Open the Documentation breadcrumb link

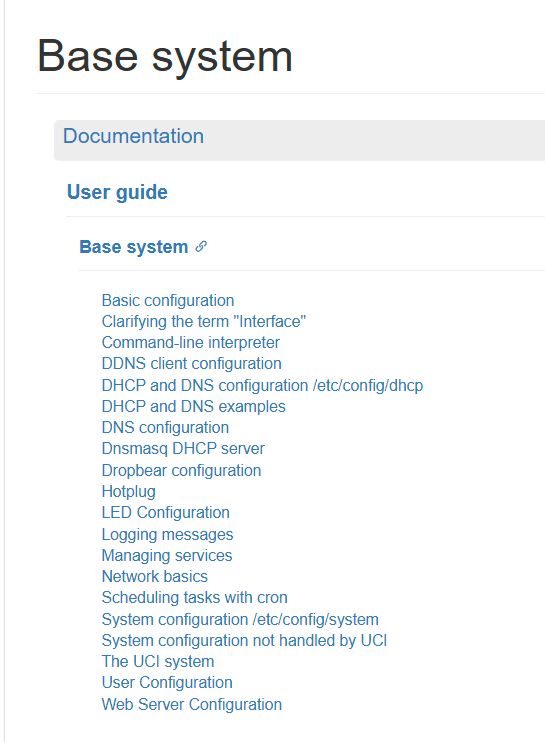[x=133, y=136]
